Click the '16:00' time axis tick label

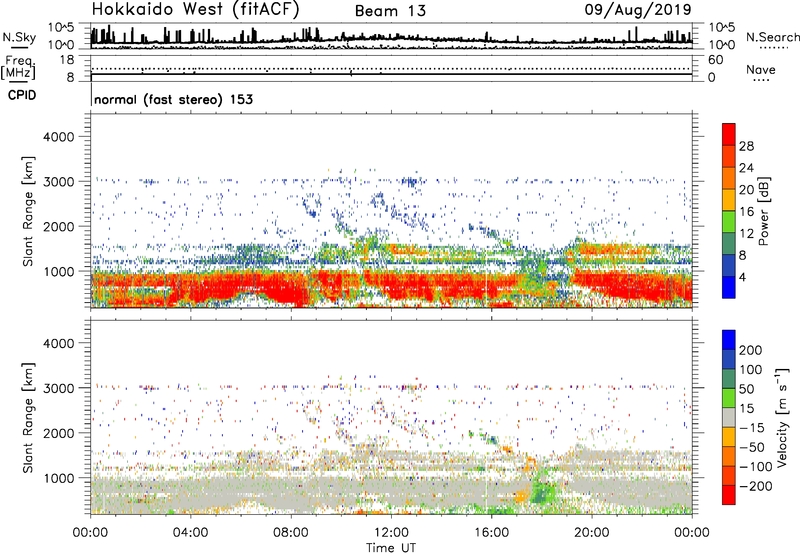(491, 533)
